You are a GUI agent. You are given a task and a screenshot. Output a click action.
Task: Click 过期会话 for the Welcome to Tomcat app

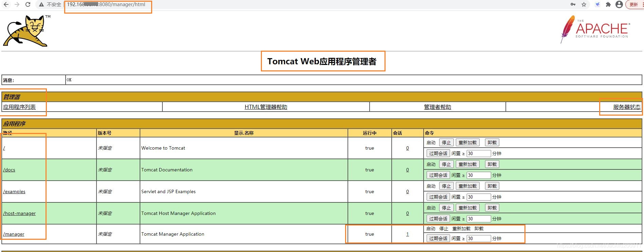click(438, 153)
